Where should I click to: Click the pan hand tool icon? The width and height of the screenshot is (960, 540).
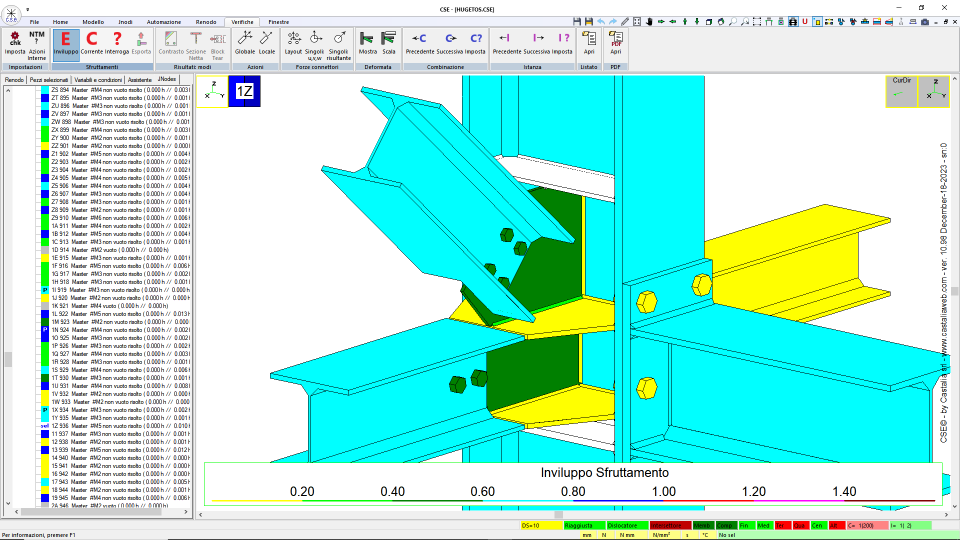pyautogui.click(x=649, y=21)
